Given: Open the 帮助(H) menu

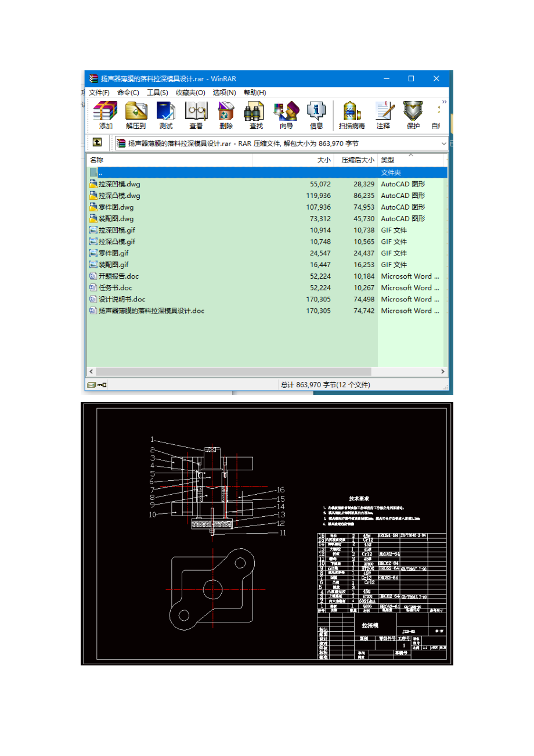Looking at the screenshot, I should point(255,92).
